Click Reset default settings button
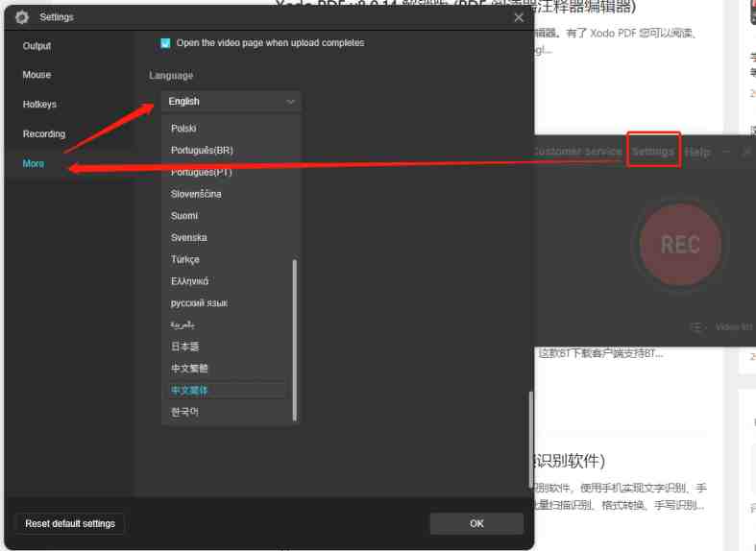 [70, 524]
